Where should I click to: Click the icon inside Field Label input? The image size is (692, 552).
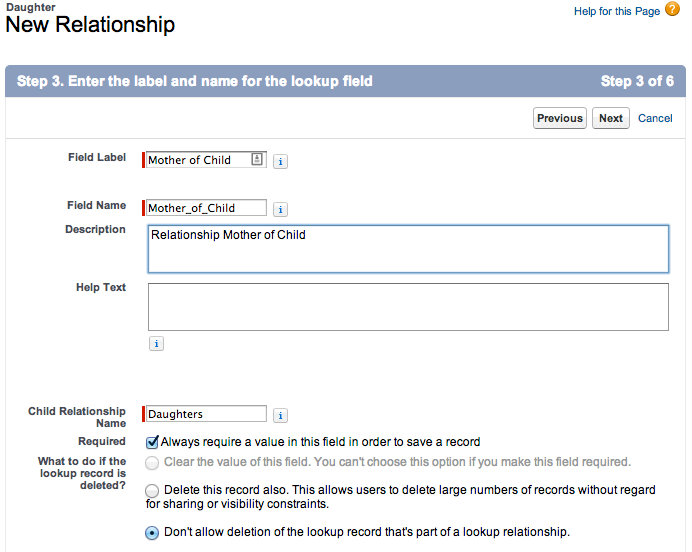tap(257, 159)
